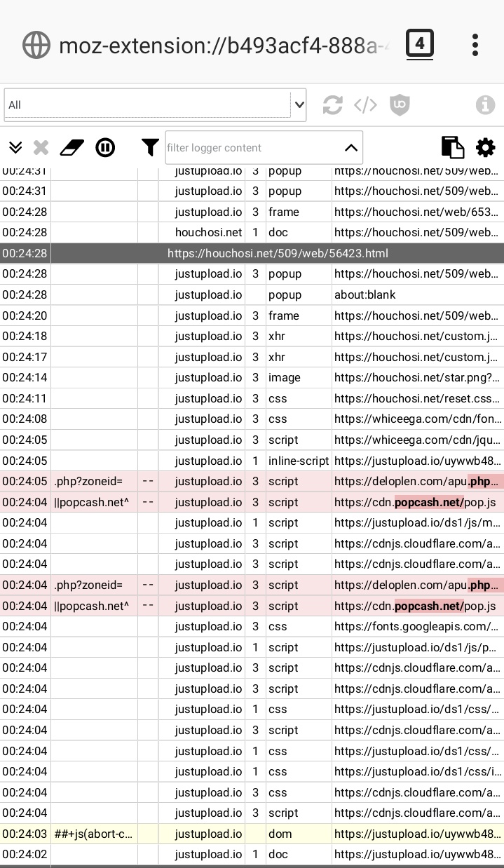Open the uBlock Origin logger settings gear
Image resolution: width=504 pixels, height=868 pixels.
(485, 147)
